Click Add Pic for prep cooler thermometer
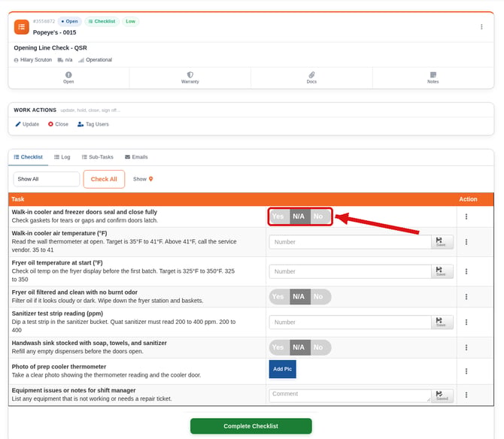 coord(283,369)
